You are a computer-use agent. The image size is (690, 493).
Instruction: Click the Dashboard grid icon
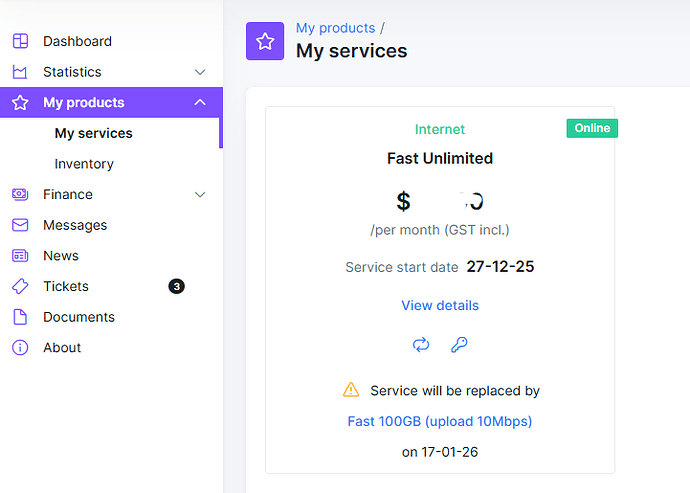pos(20,41)
